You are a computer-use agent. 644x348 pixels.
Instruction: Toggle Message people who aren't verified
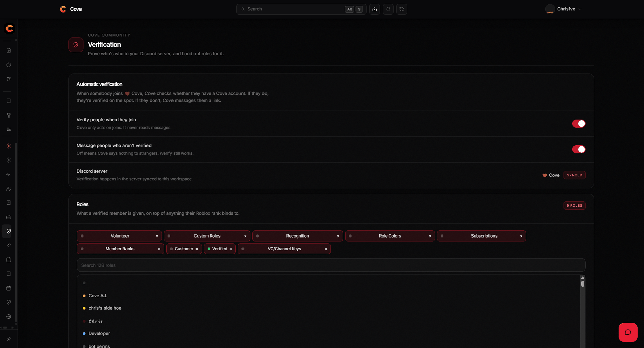click(x=579, y=149)
